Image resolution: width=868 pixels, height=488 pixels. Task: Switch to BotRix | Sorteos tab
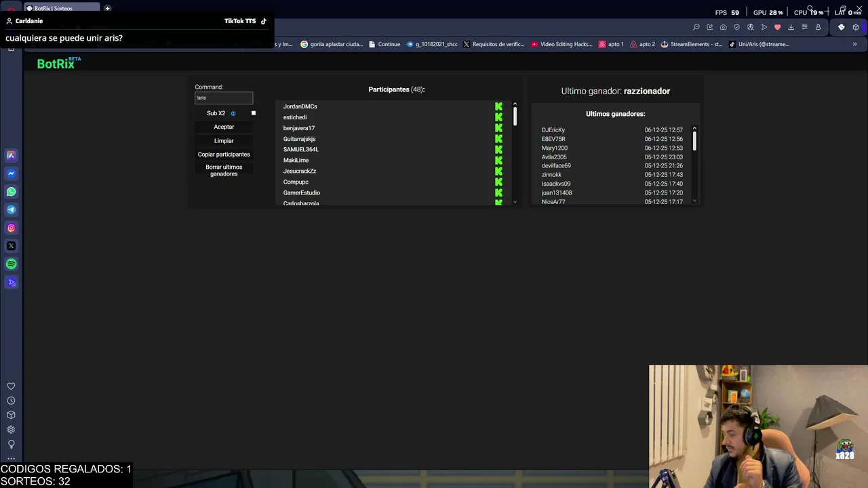point(62,8)
